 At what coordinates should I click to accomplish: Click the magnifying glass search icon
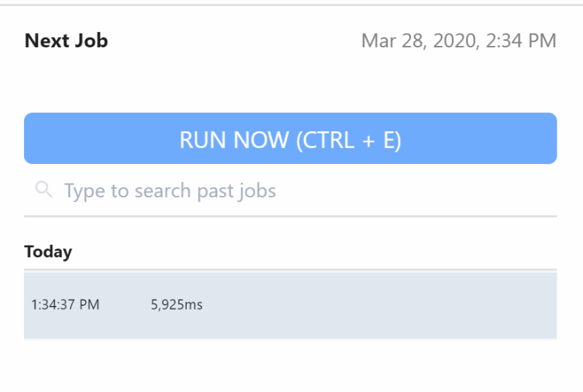[44, 189]
